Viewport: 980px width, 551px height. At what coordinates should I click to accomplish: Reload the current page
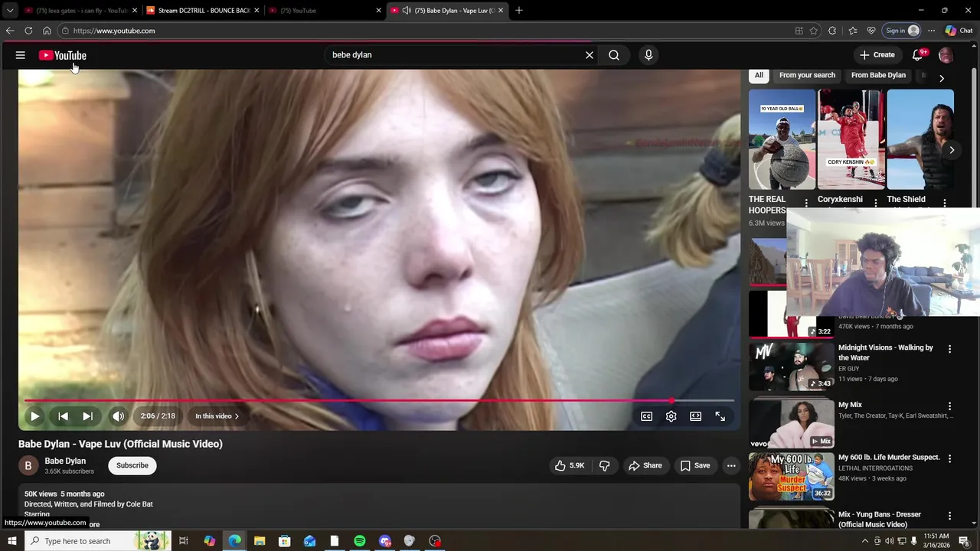point(28,31)
